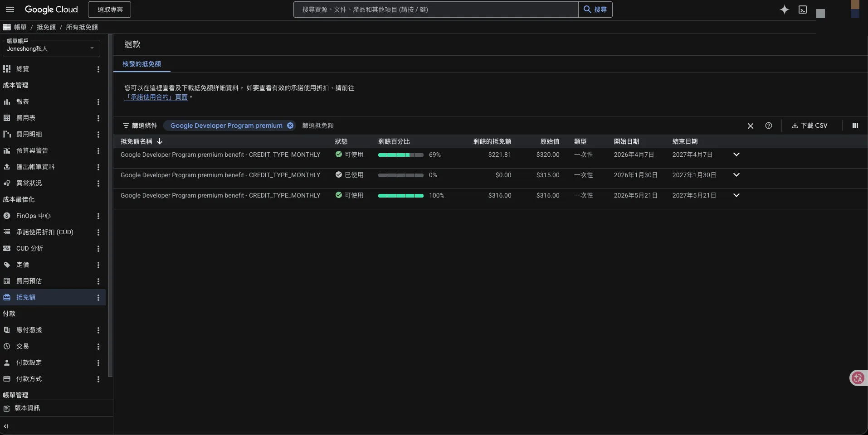Screen dimensions: 868x435
Task: Open 版本資訊 release notes item
Action: click(27, 408)
